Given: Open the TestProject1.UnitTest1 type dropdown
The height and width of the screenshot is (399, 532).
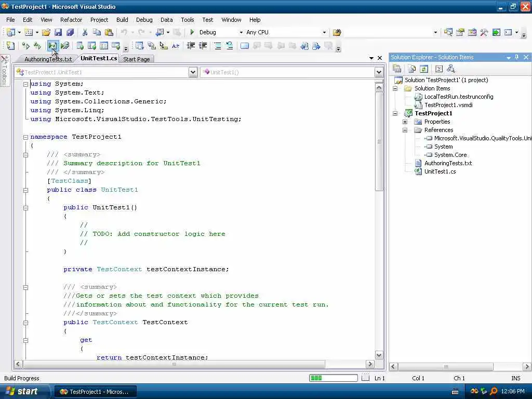Looking at the screenshot, I should click(193, 72).
